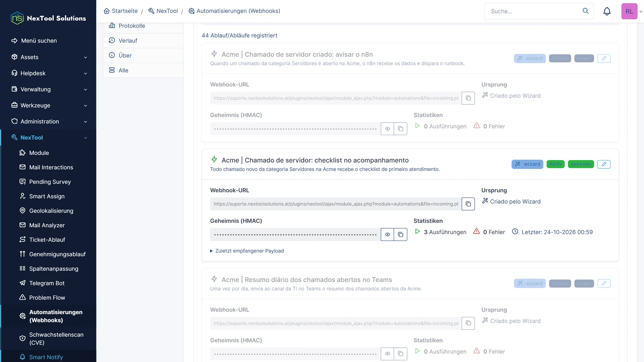Image resolution: width=644 pixels, height=362 pixels.
Task: Click webhook URL field of checklist card
Action: pyautogui.click(x=336, y=204)
